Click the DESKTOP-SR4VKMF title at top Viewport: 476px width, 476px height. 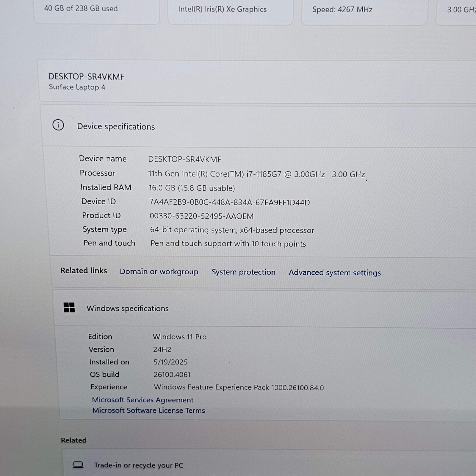pos(86,77)
